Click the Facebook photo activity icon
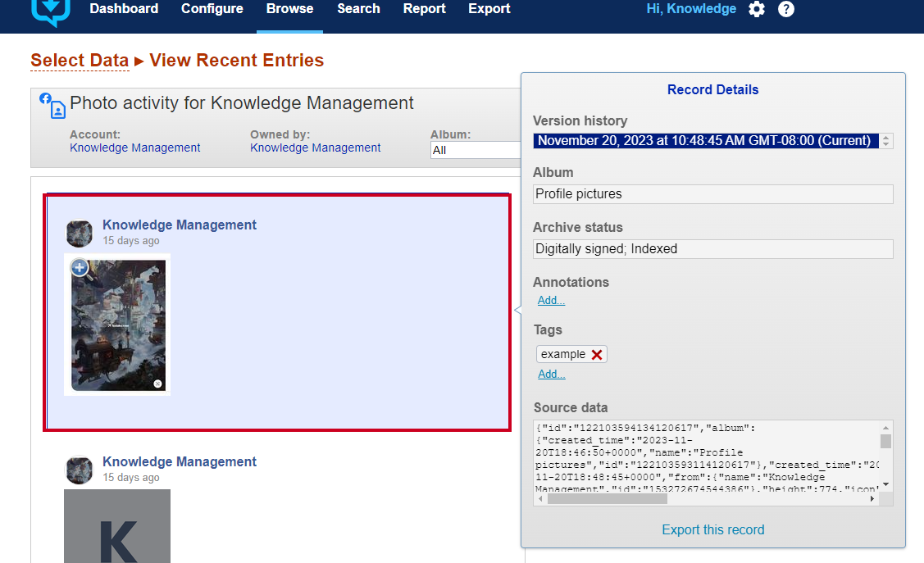This screenshot has width=924, height=563. tap(52, 106)
